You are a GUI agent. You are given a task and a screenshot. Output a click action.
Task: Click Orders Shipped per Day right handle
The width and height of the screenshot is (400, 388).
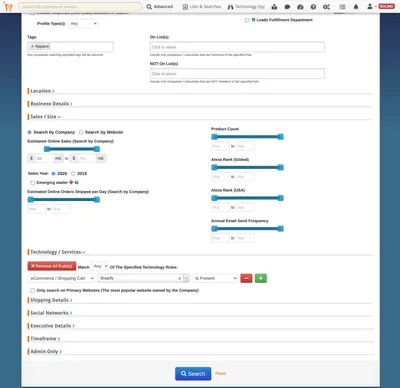[97, 200]
